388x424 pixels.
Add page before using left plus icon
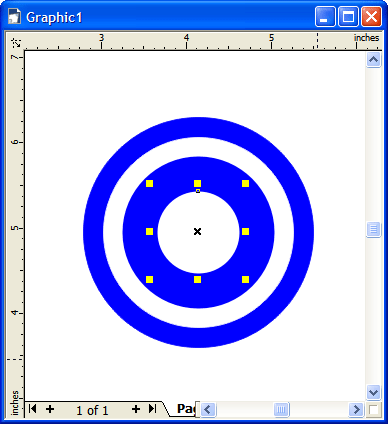[x=50, y=409]
